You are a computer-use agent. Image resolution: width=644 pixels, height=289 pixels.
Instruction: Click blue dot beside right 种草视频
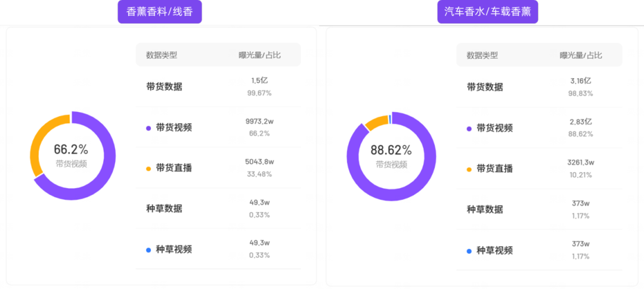[469, 251]
